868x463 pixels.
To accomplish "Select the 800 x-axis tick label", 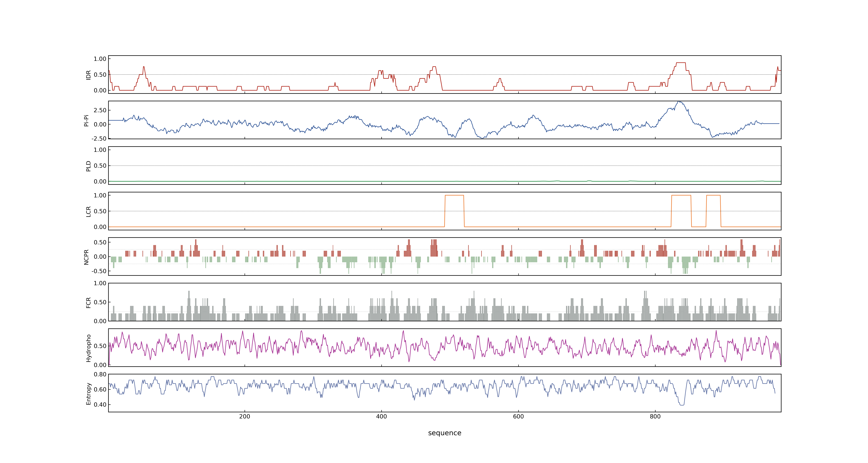I will point(655,416).
